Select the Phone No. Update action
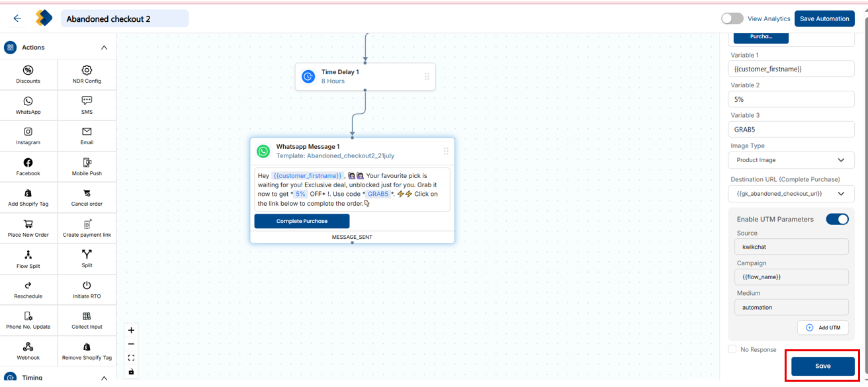 point(28,321)
